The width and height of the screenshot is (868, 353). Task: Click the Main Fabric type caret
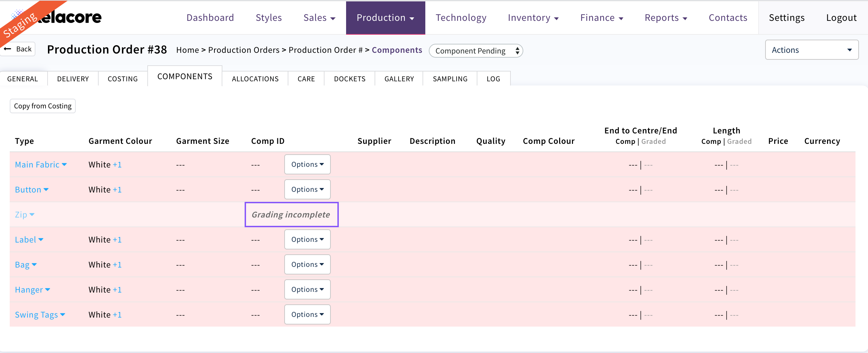coord(64,165)
